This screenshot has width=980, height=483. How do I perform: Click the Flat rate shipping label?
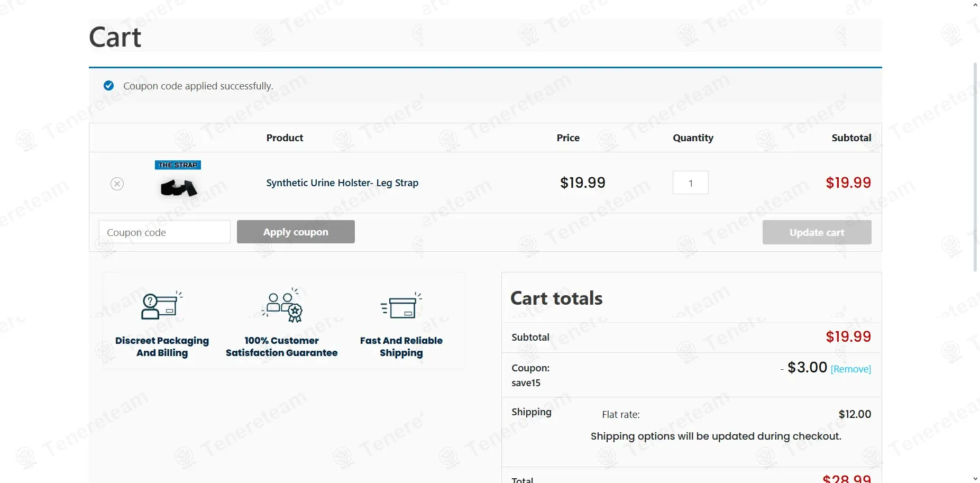coord(620,415)
